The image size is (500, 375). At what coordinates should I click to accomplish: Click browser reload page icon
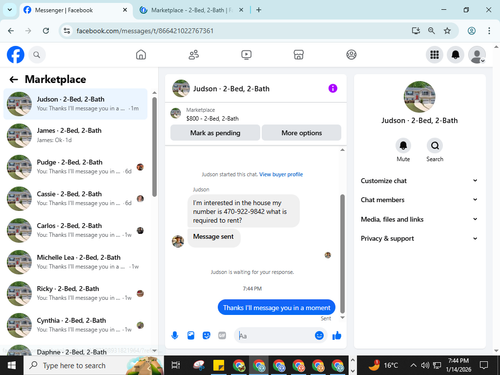point(46,31)
